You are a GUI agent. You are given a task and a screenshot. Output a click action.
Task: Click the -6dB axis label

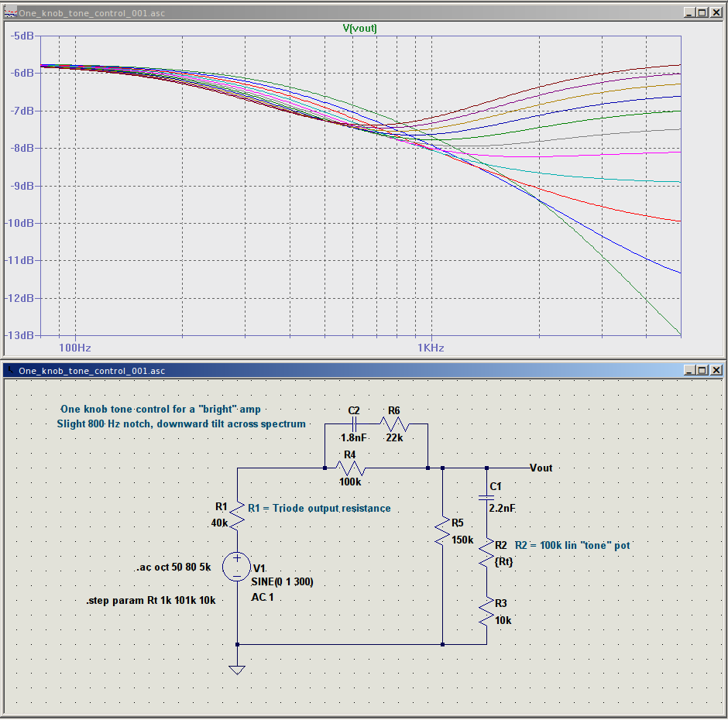pos(22,73)
